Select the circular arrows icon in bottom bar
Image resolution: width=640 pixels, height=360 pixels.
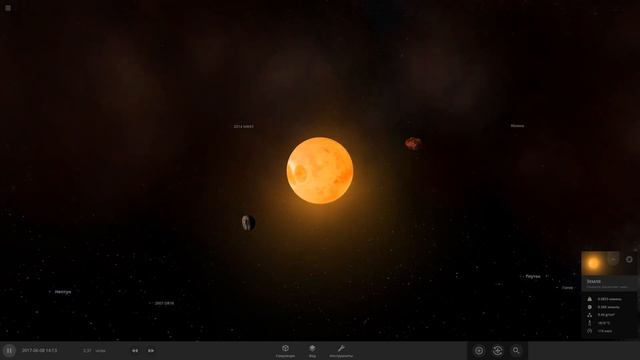point(498,351)
